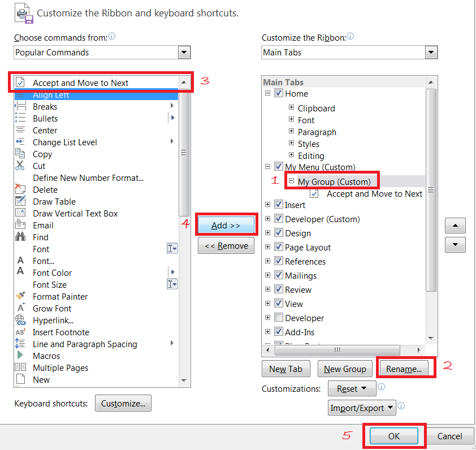The image size is (476, 450).
Task: Open the Customize the Ribbon dropdown
Action: click(x=431, y=53)
